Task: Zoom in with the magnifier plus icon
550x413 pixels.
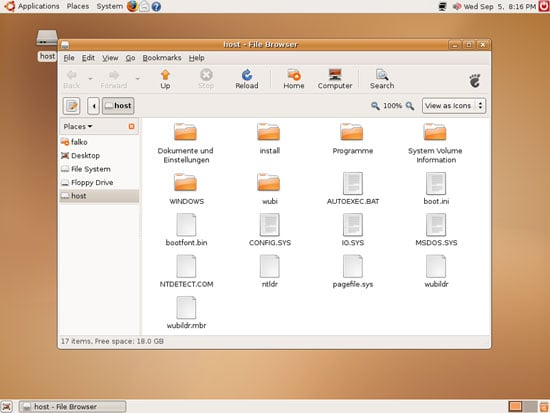Action: 409,106
